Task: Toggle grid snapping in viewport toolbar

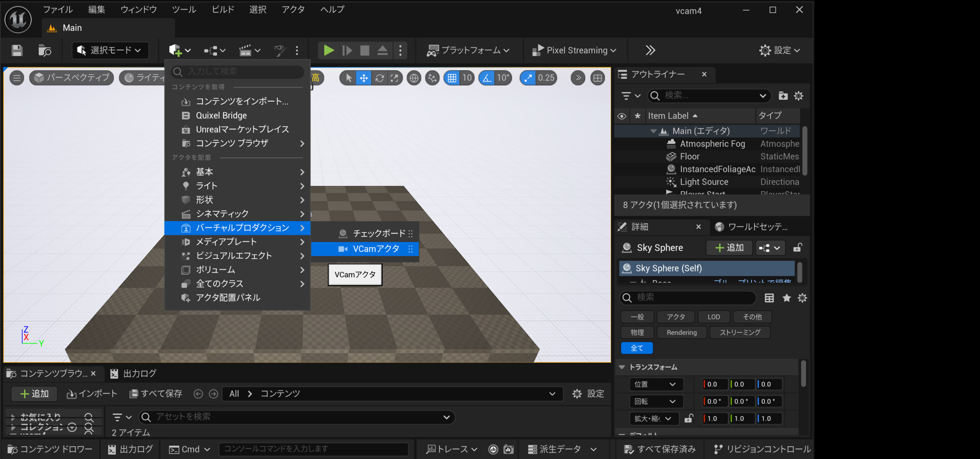Action: point(452,78)
